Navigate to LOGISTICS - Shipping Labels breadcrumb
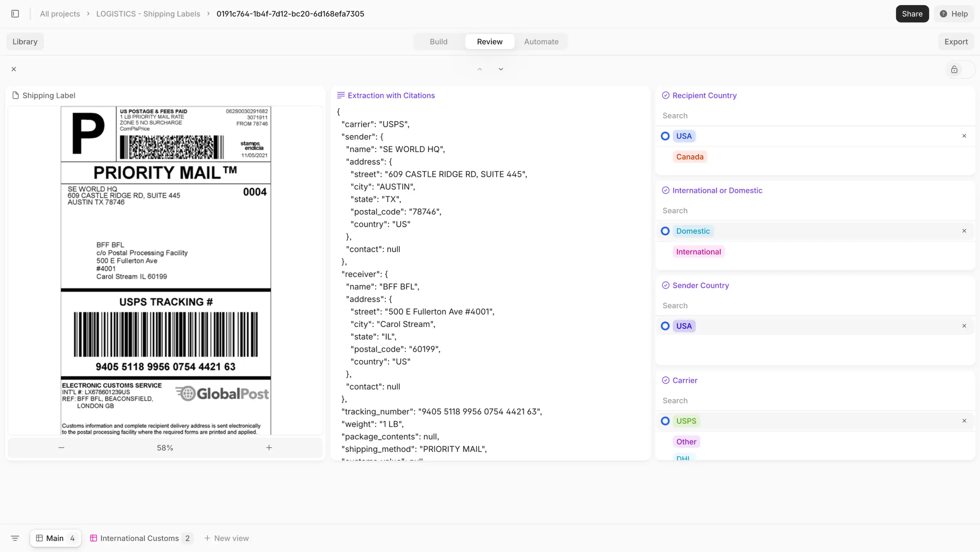The width and height of the screenshot is (980, 552). point(148,14)
